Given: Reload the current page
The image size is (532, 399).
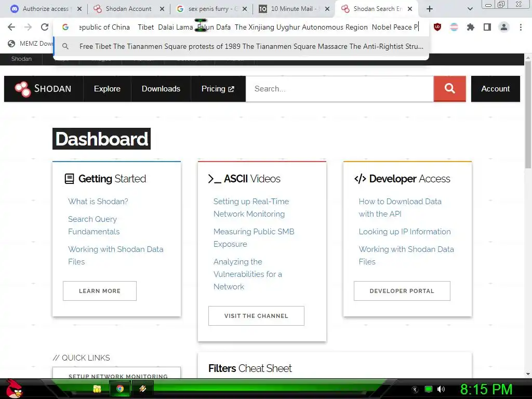Looking at the screenshot, I should click(x=45, y=27).
